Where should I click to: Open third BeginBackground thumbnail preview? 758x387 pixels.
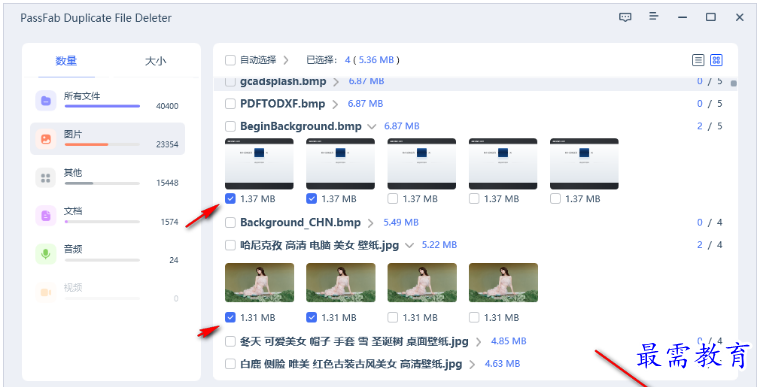click(422, 164)
